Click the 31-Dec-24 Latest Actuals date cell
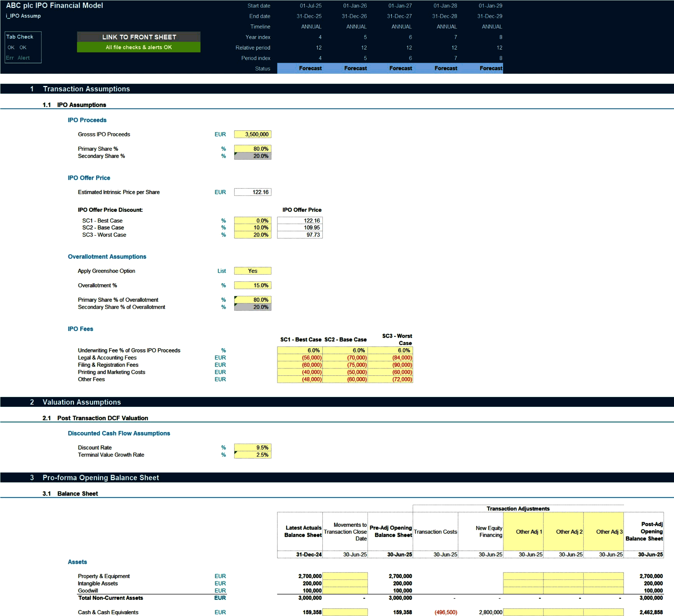This screenshot has height=616, width=674. [300, 555]
